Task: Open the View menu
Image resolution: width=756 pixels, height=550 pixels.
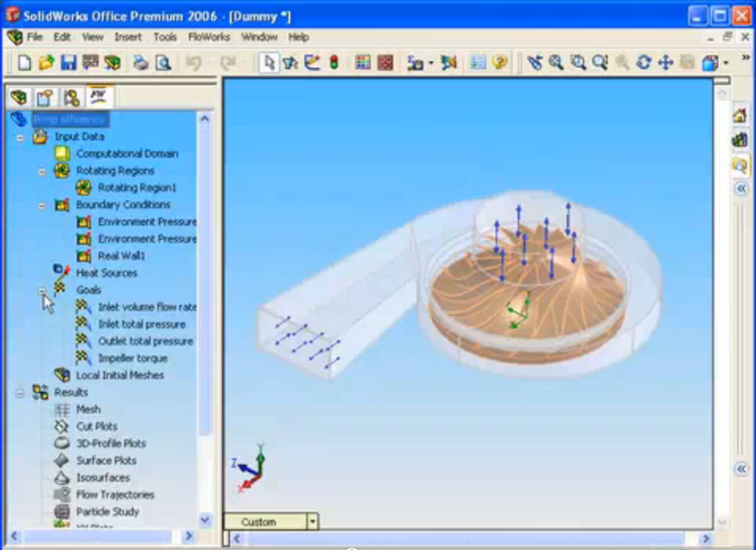Action: (x=92, y=37)
